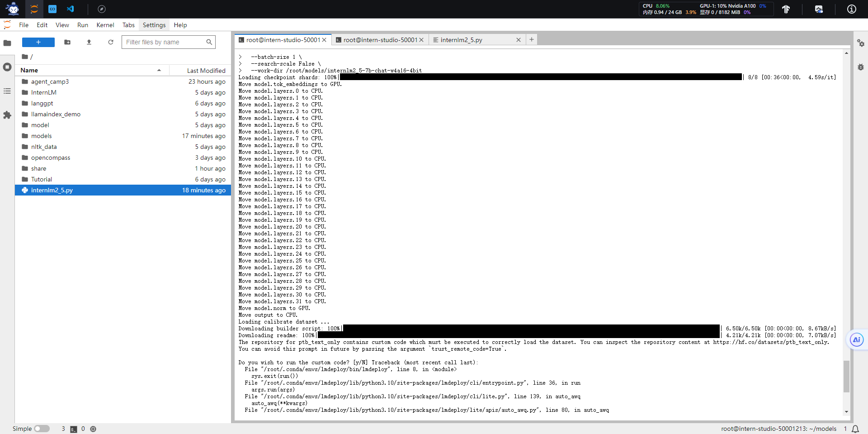Select the InternLM folder
This screenshot has height=434, width=868.
[x=123, y=92]
